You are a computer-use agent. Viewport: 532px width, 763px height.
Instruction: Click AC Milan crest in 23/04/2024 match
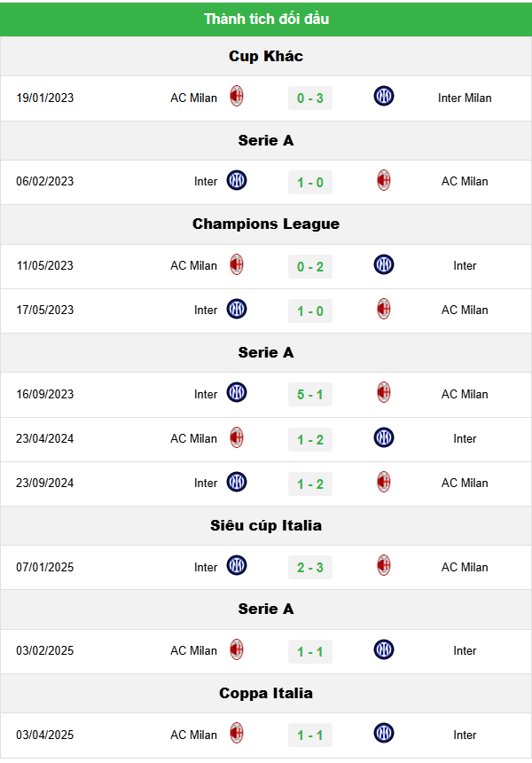pos(237,437)
